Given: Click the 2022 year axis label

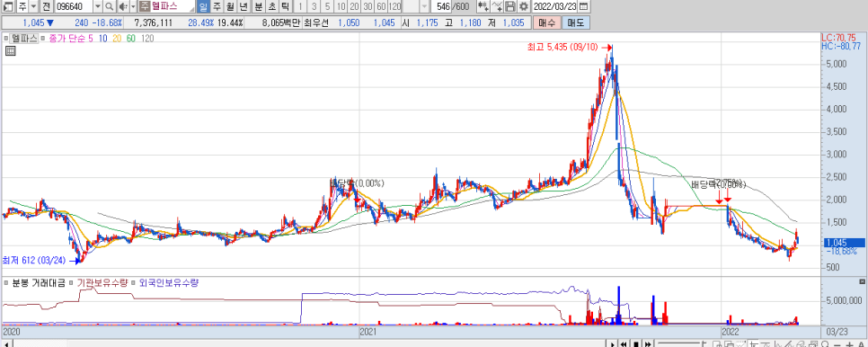Looking at the screenshot, I should (x=731, y=332).
